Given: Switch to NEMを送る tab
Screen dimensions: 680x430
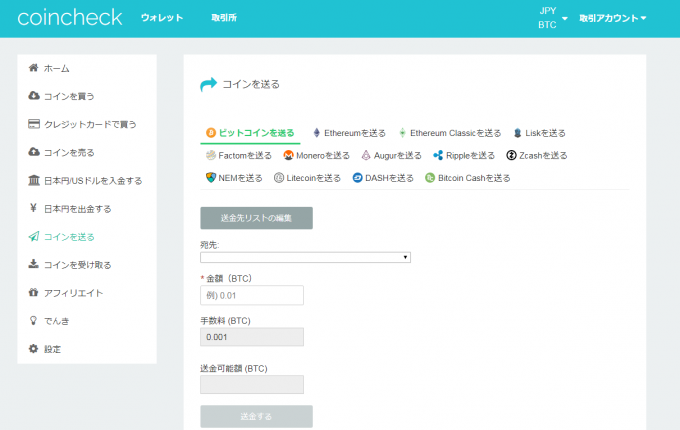Looking at the screenshot, I should [x=234, y=178].
